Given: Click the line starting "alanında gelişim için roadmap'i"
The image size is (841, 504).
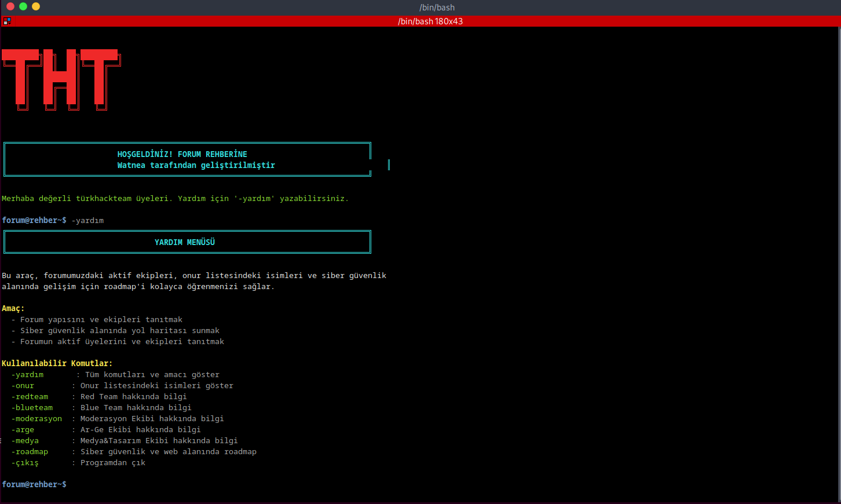Looking at the screenshot, I should pos(138,286).
